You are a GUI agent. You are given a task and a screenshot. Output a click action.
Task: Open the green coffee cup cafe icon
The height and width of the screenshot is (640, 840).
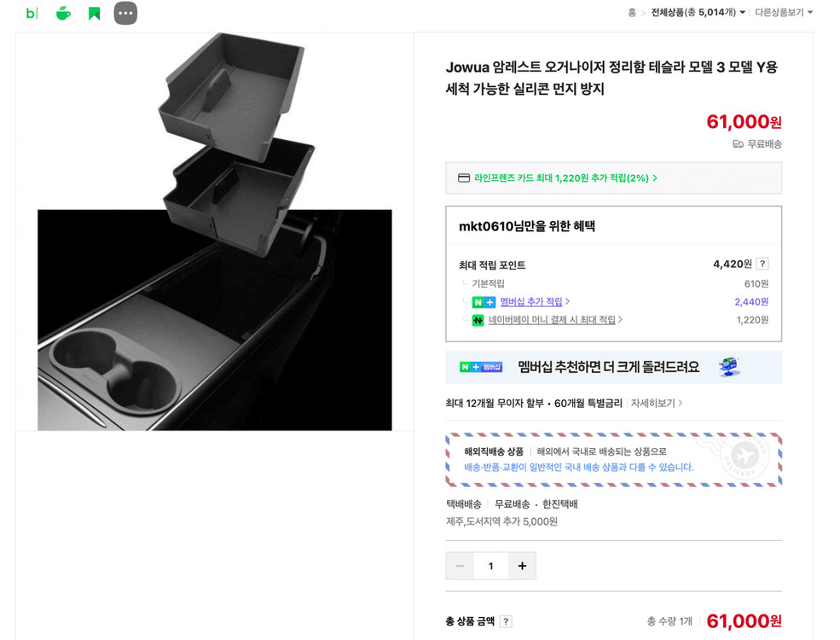(63, 14)
